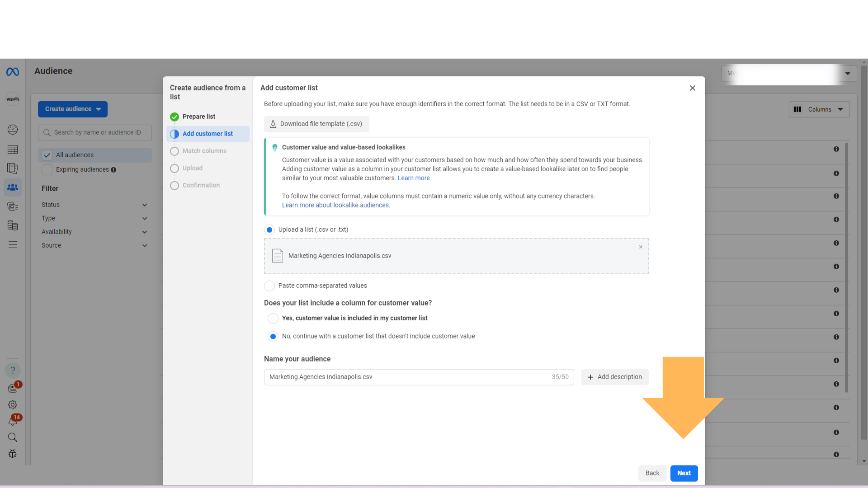The height and width of the screenshot is (488, 868).
Task: Click the download file template icon
Action: 273,124
